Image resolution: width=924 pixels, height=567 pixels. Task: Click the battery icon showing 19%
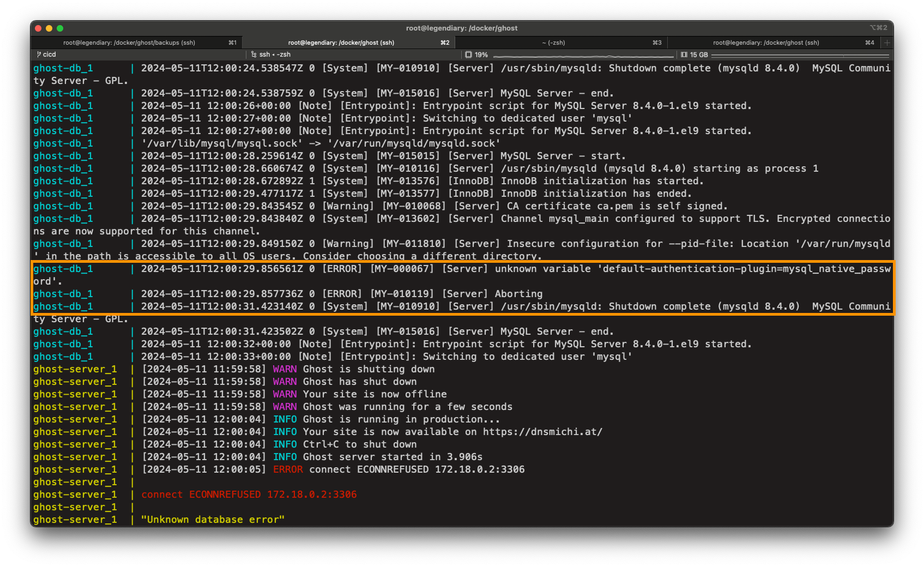(x=468, y=55)
